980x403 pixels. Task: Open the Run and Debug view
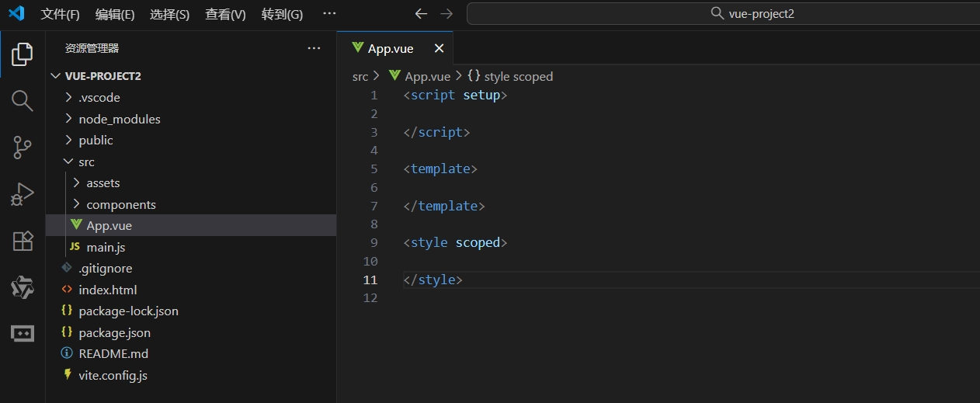(x=22, y=194)
